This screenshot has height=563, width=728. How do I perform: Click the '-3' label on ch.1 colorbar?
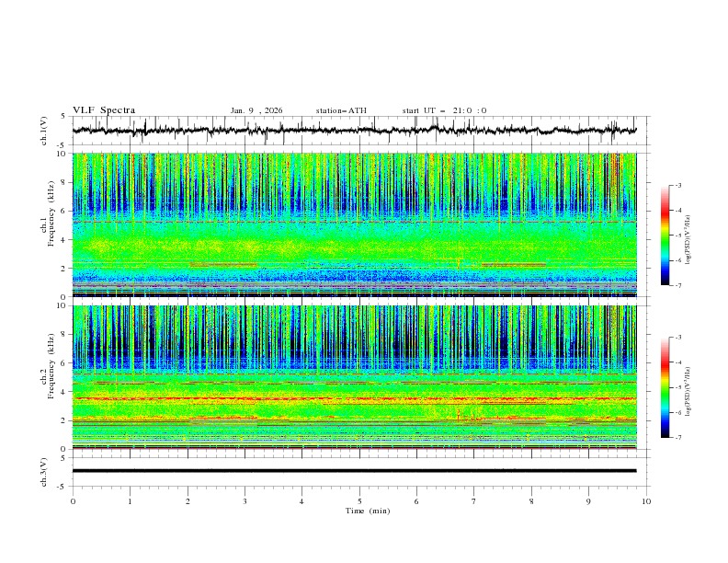coord(677,185)
